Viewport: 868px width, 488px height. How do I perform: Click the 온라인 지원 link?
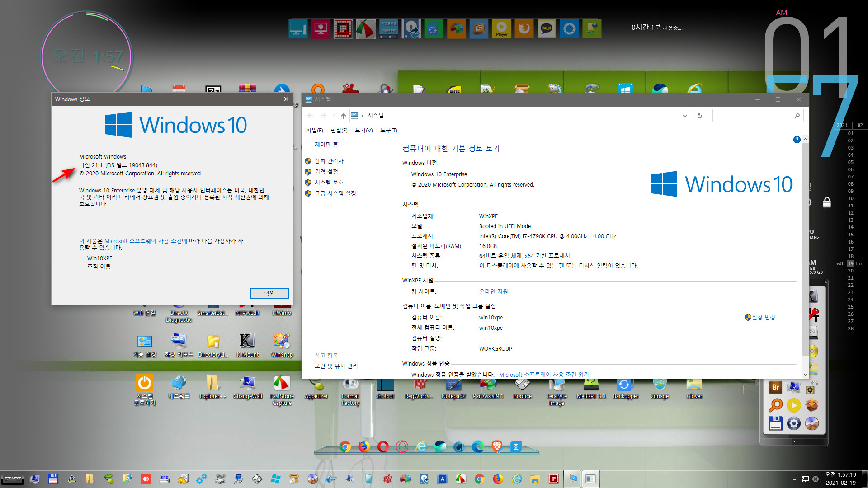click(x=493, y=291)
